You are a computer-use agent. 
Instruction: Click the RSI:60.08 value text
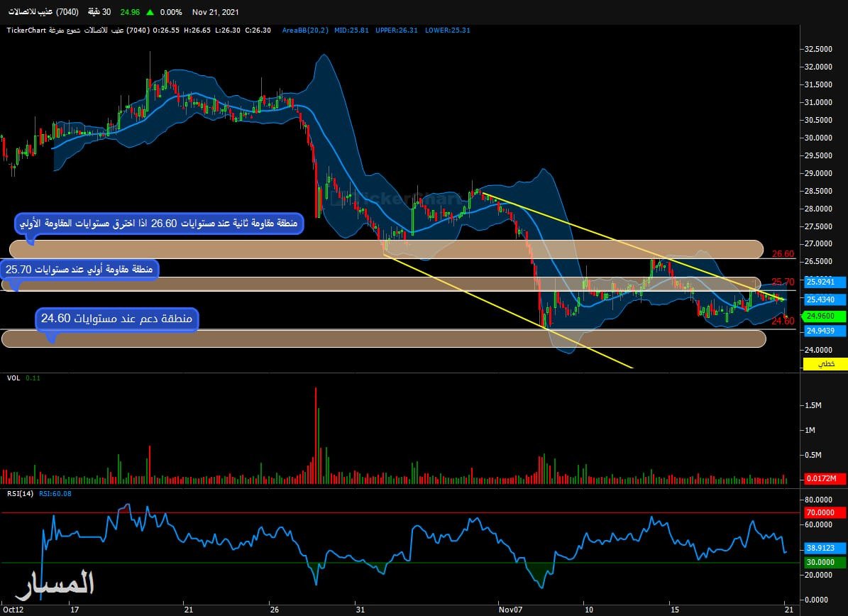coord(55,494)
